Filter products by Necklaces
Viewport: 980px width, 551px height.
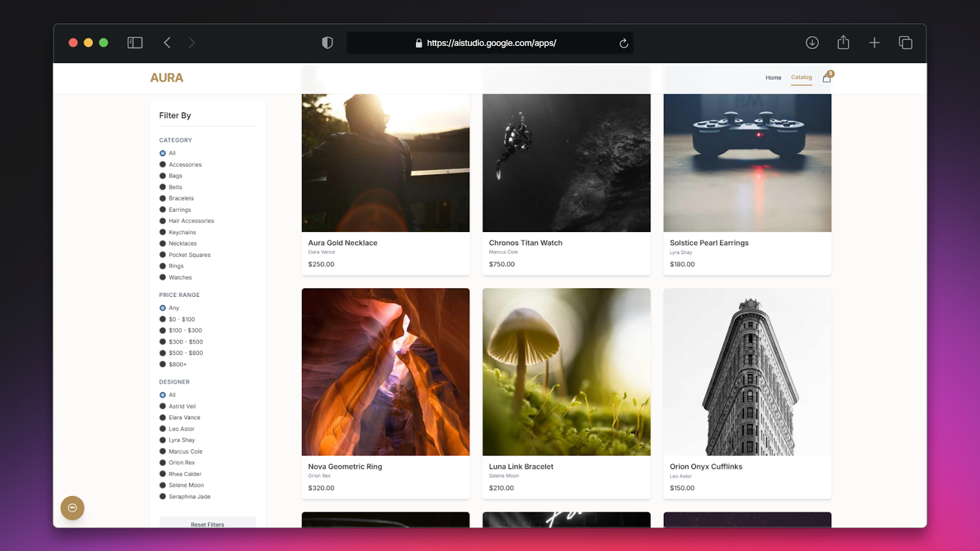163,244
